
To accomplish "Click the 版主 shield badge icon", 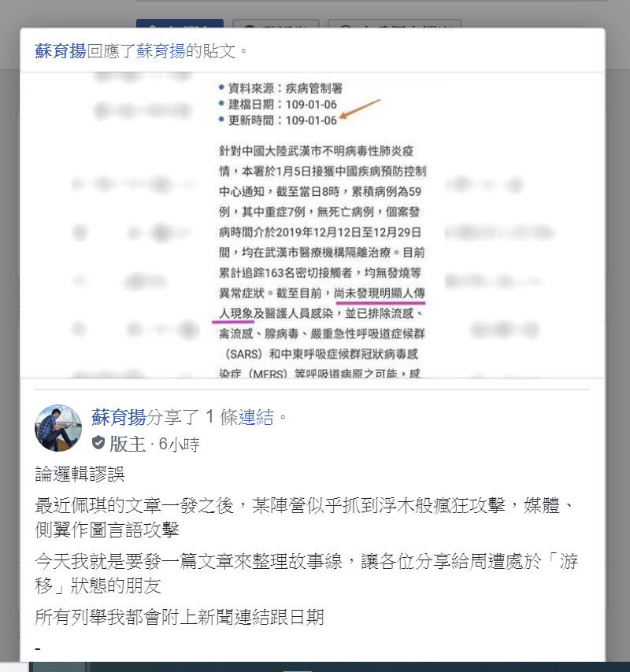I will 98,443.
